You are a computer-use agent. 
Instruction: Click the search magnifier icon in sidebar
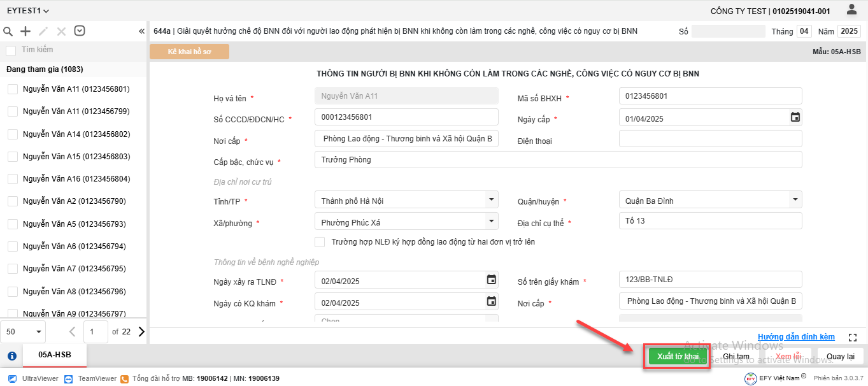8,31
